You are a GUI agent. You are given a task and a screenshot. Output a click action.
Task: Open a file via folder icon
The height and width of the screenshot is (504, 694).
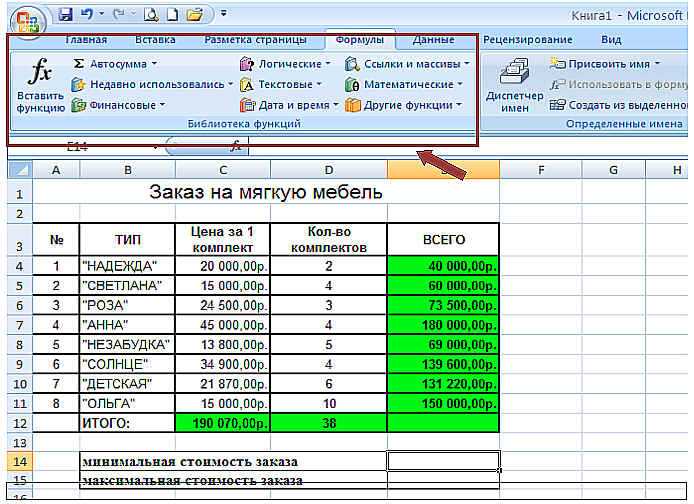click(x=194, y=15)
